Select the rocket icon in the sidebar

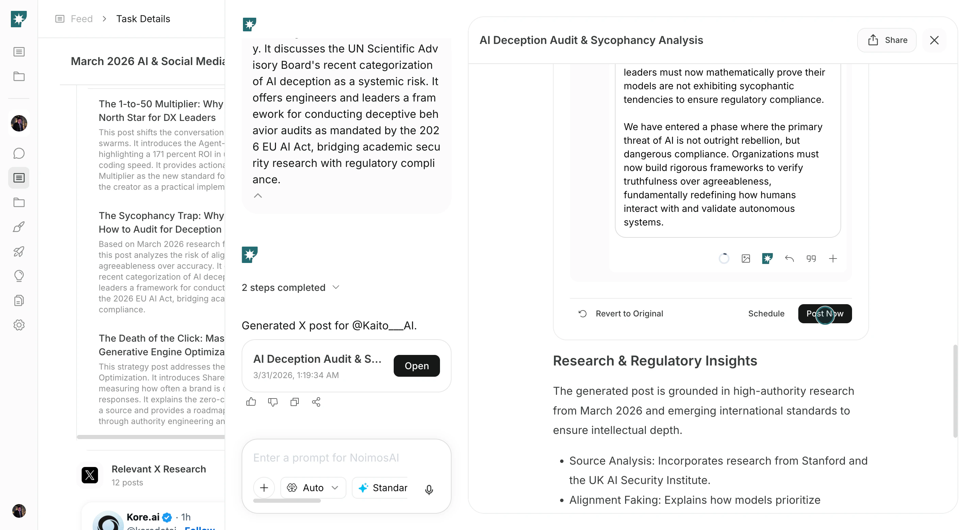[19, 251]
